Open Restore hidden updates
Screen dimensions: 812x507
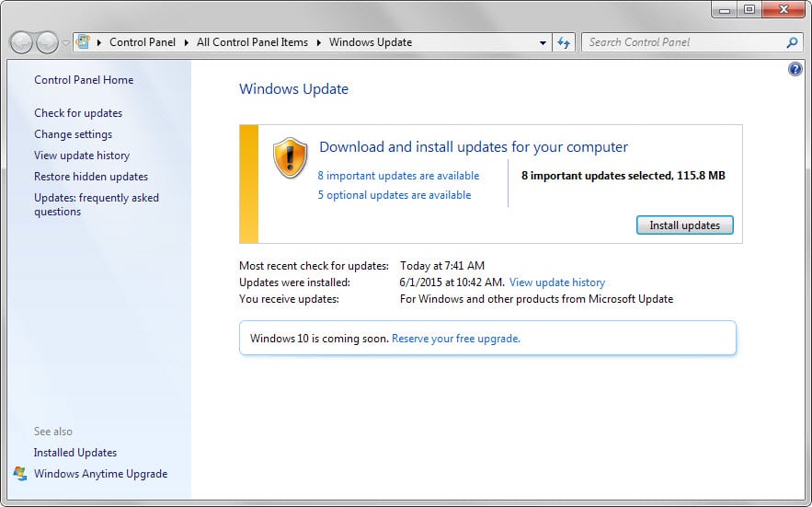point(91,177)
